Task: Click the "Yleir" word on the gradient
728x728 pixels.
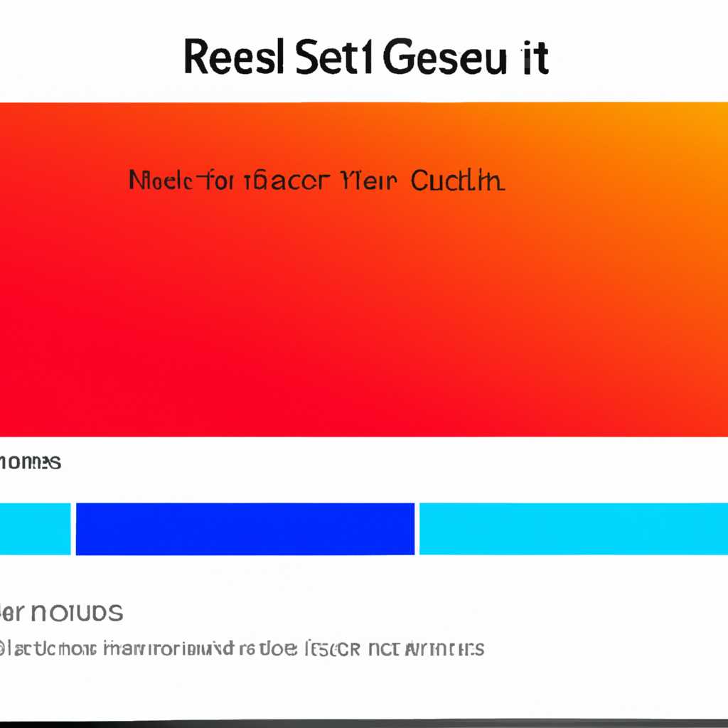Action: [x=369, y=180]
